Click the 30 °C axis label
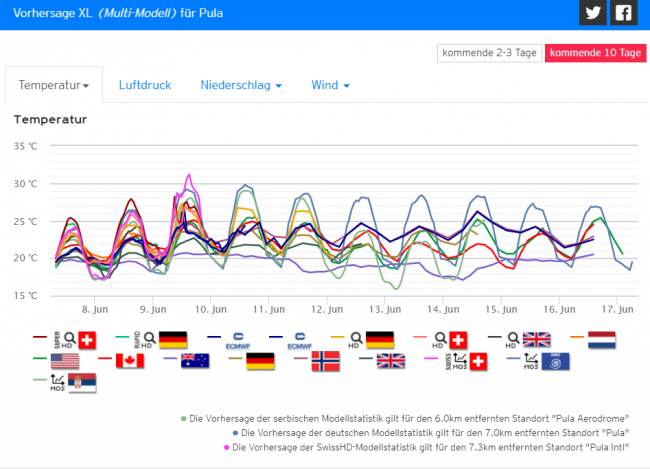This screenshot has width=650, height=469. pos(25,184)
